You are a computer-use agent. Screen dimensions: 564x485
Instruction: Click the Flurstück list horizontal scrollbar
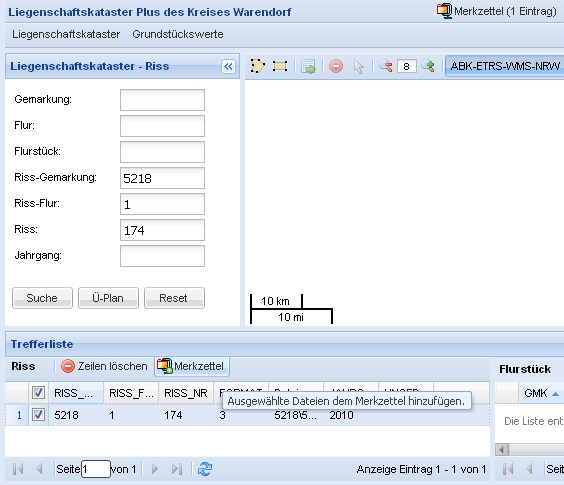point(529,449)
